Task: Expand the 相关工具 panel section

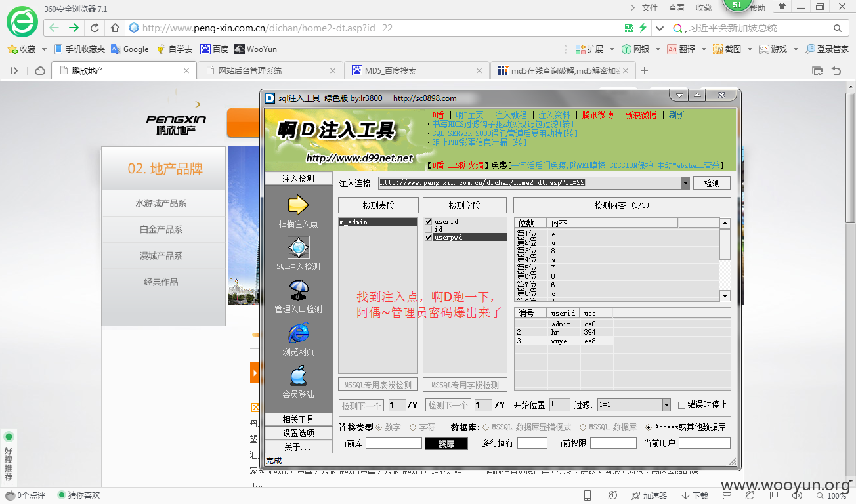Action: tap(298, 419)
